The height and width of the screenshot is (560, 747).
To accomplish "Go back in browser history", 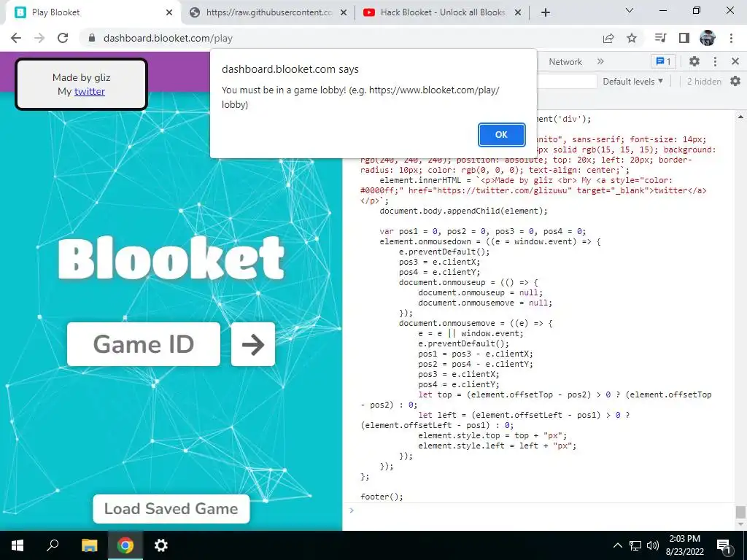I will [16, 38].
